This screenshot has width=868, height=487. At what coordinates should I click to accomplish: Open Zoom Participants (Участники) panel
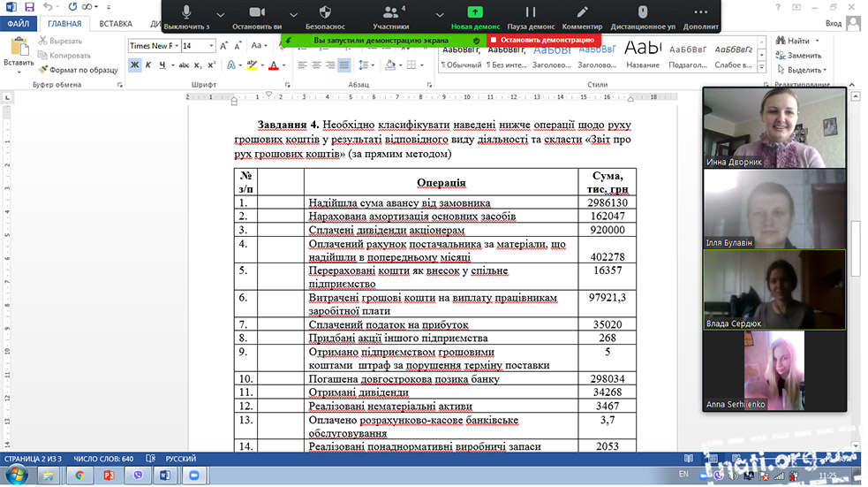(391, 17)
